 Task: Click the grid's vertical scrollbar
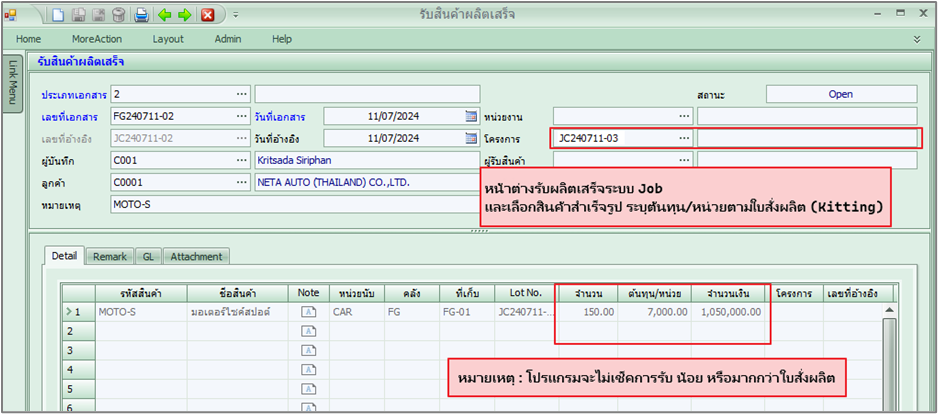[887, 360]
